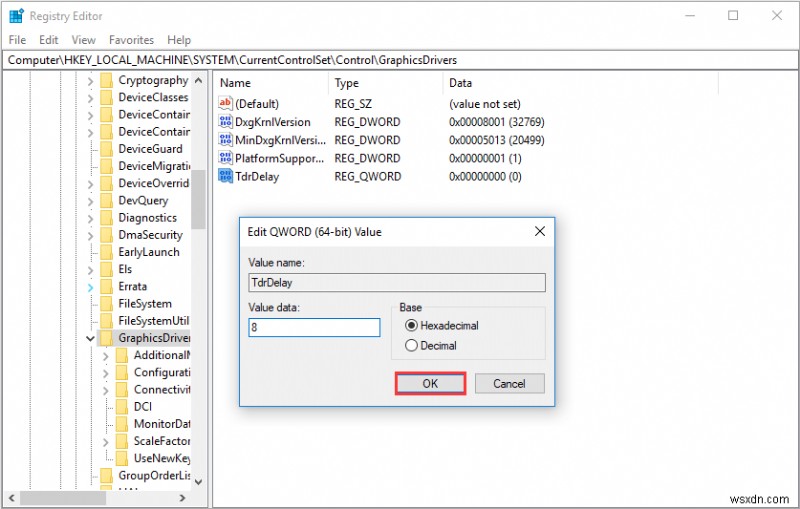Expand the ScaleFactor subkey
Image resolution: width=800 pixels, height=509 pixels.
tap(106, 442)
